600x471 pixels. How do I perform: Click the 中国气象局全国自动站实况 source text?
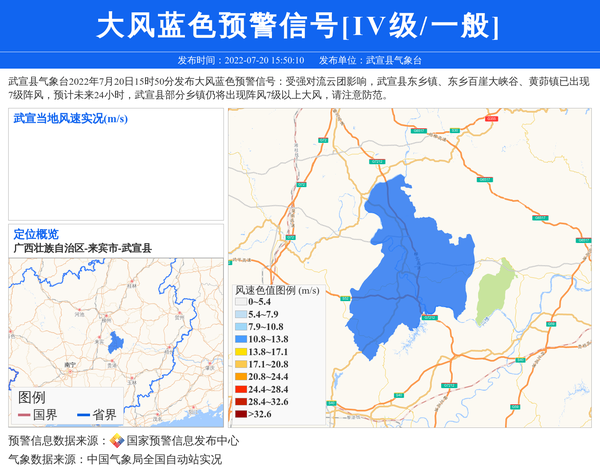(x=154, y=459)
